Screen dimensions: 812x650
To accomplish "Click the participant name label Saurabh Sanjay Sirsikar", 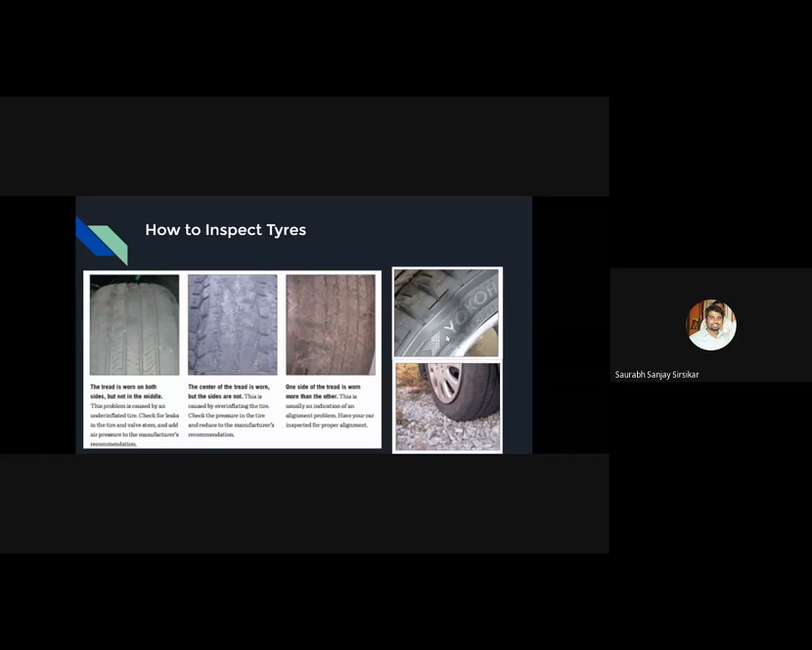I will click(x=656, y=374).
